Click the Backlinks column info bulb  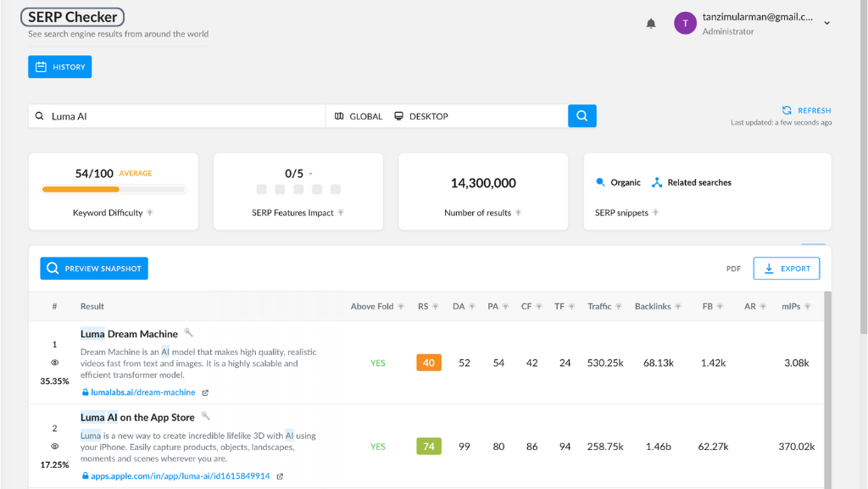(677, 307)
